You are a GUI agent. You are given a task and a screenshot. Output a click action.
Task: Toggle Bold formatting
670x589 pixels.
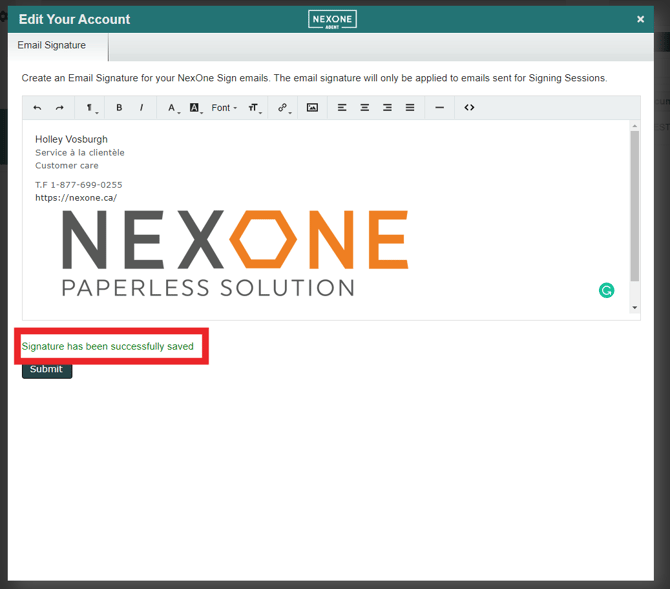pyautogui.click(x=119, y=108)
